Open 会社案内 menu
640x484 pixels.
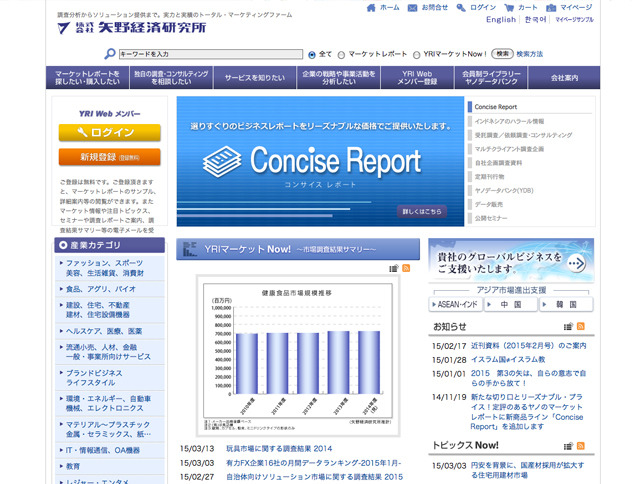click(564, 78)
